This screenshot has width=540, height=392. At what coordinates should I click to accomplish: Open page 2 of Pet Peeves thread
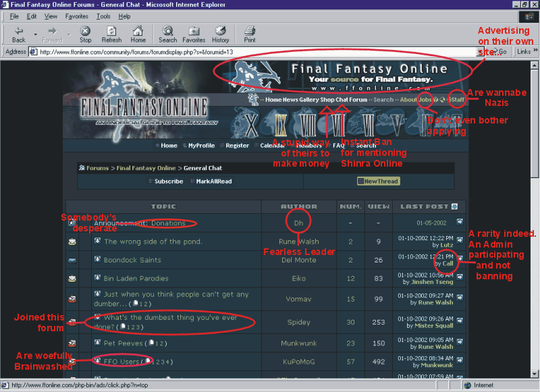tap(161, 343)
